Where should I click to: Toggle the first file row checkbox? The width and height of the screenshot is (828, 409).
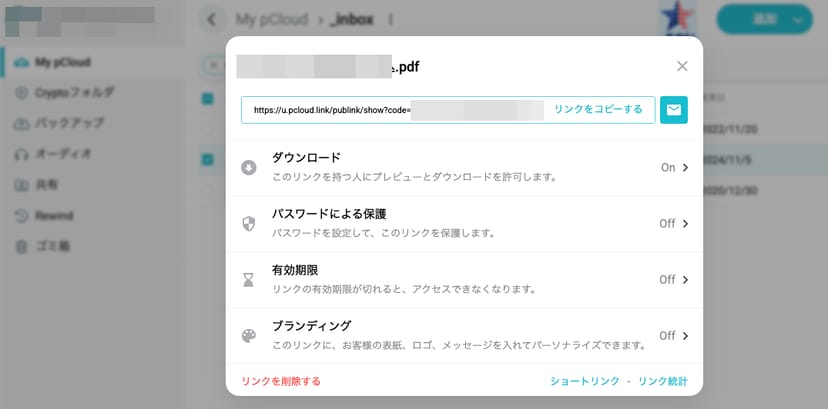click(x=208, y=98)
